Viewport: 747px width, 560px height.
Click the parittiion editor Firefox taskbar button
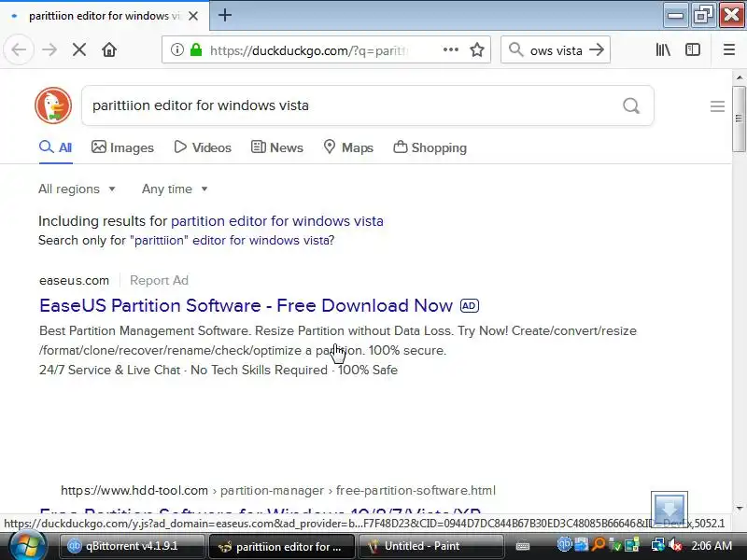pyautogui.click(x=281, y=546)
